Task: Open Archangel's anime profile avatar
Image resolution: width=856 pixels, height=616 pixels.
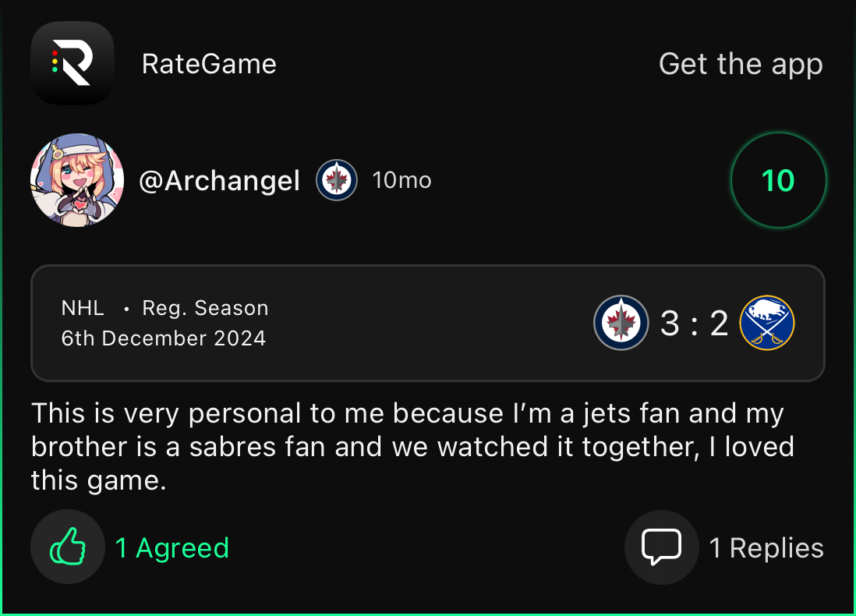Action: pyautogui.click(x=77, y=180)
